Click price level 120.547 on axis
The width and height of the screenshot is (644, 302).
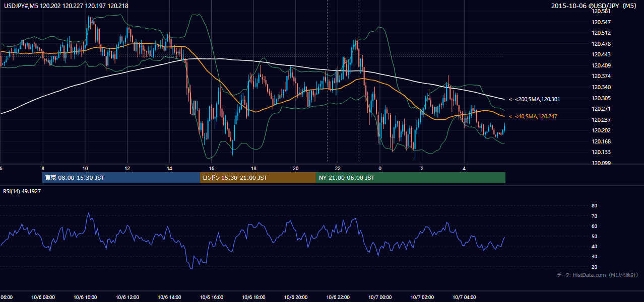(602, 22)
